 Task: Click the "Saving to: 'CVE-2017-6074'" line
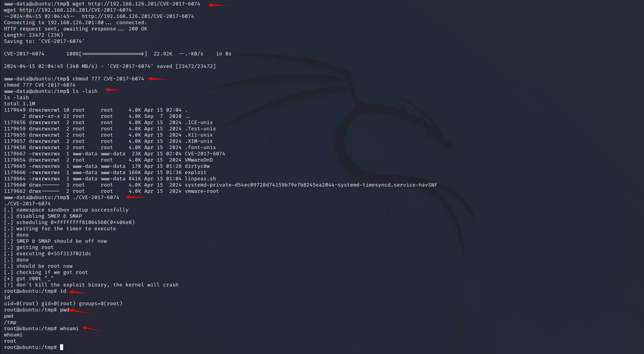coord(44,41)
